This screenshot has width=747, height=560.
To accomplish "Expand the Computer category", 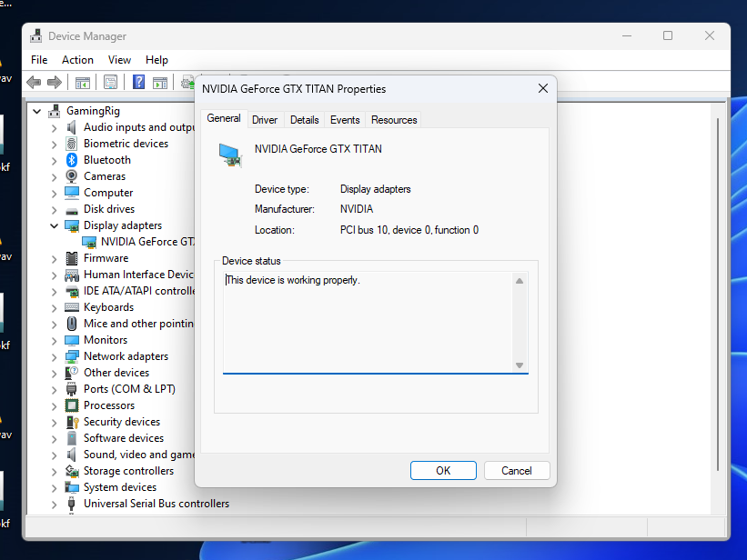I will [x=54, y=194].
